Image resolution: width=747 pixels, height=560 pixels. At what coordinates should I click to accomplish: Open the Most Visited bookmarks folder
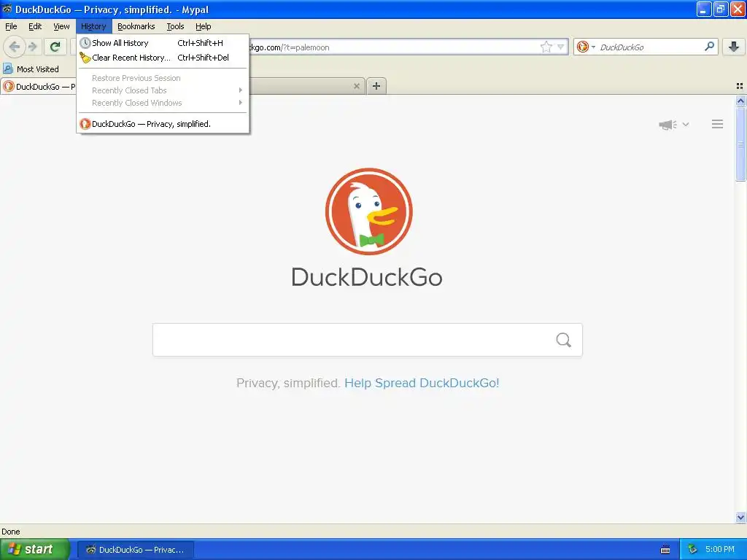point(31,69)
